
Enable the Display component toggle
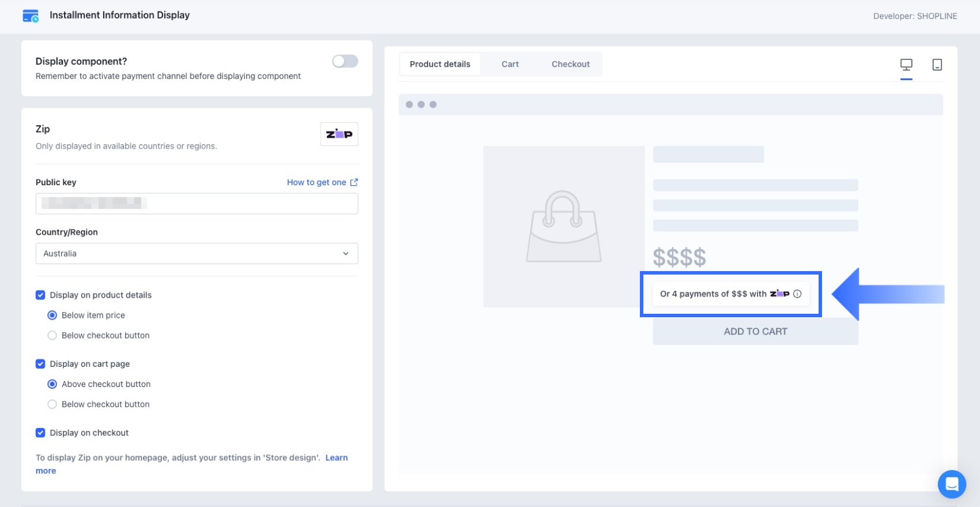pyautogui.click(x=345, y=61)
